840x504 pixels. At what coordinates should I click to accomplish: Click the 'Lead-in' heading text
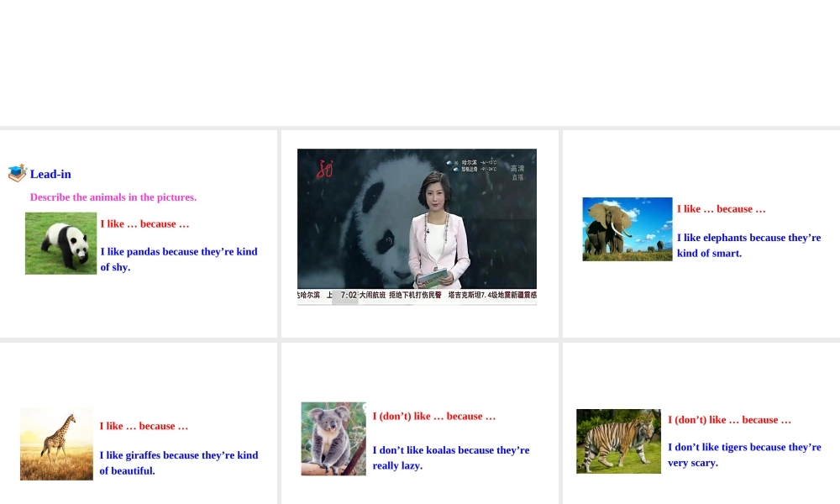pos(50,174)
